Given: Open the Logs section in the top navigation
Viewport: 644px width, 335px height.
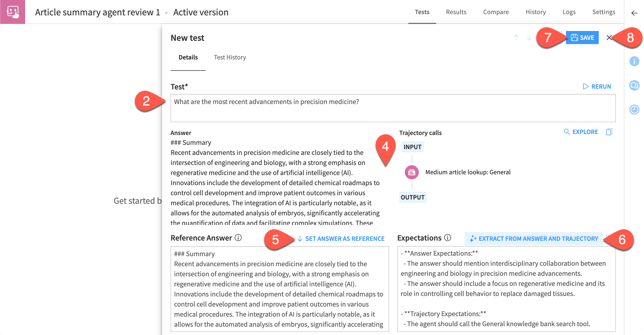Looking at the screenshot, I should tap(569, 12).
